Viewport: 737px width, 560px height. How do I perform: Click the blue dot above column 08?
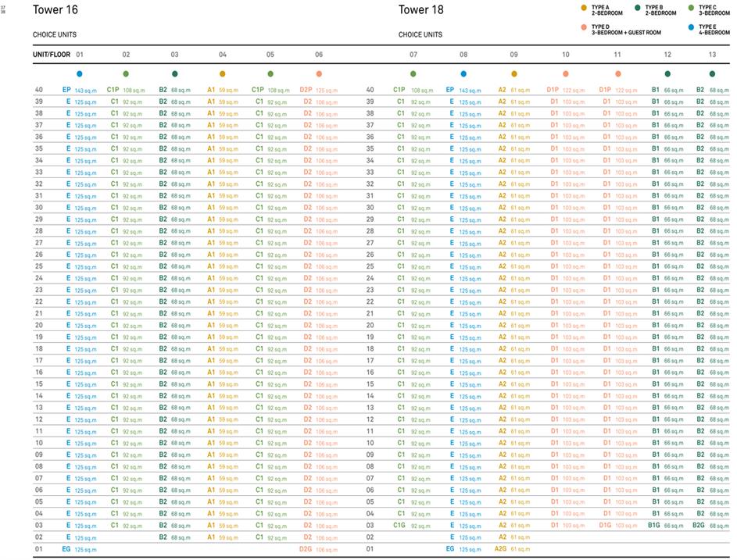(x=463, y=73)
